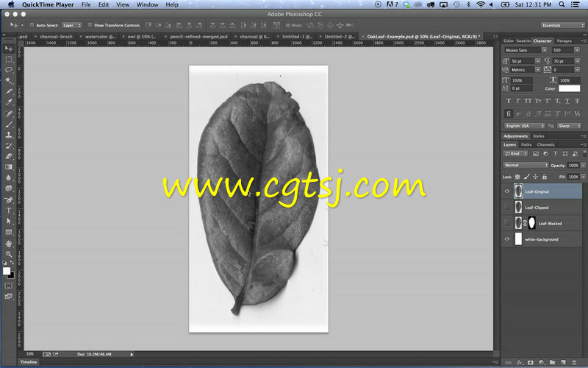Toggle the standard ligatures fi button
This screenshot has width=588, height=368.
509,113
